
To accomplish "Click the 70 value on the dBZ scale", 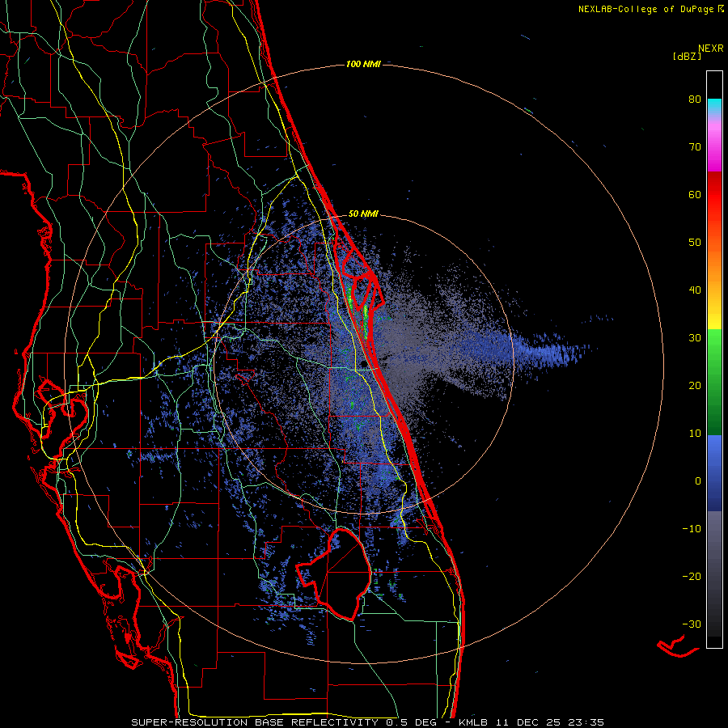I will click(x=695, y=147).
